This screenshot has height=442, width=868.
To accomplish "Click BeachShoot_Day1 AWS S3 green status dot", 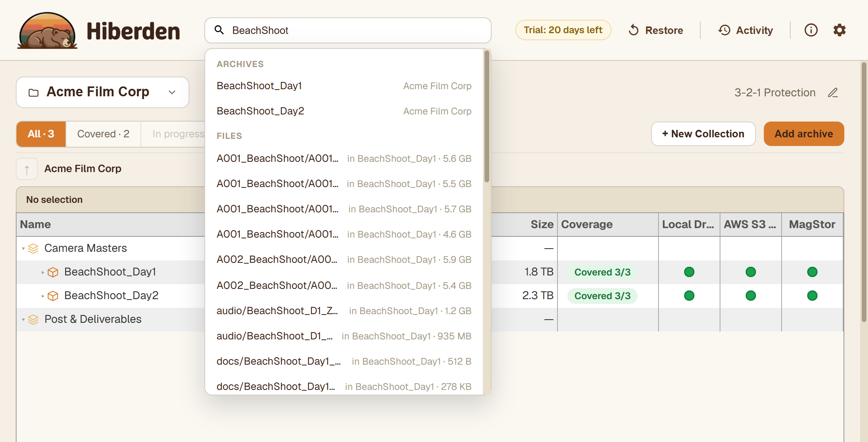I will 751,272.
